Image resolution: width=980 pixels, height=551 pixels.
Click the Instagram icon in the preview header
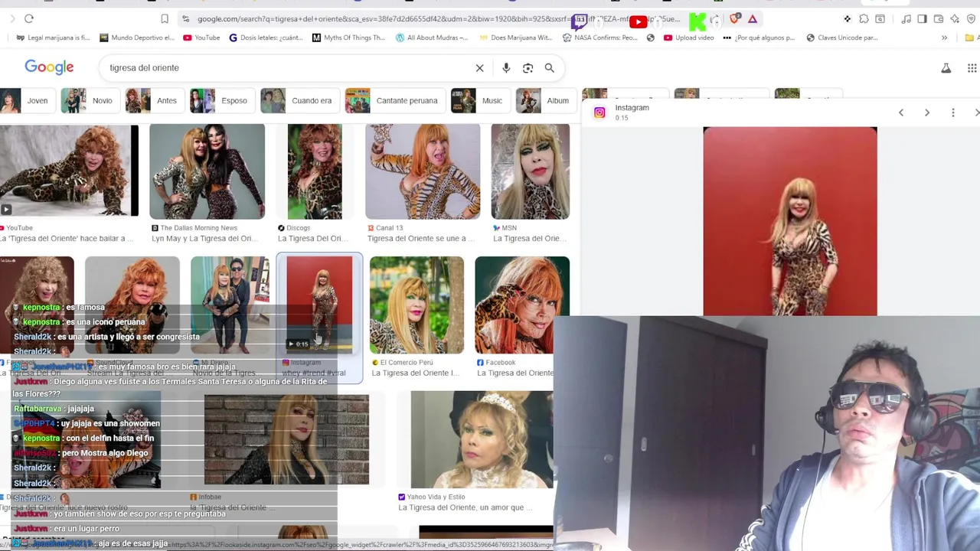click(599, 112)
